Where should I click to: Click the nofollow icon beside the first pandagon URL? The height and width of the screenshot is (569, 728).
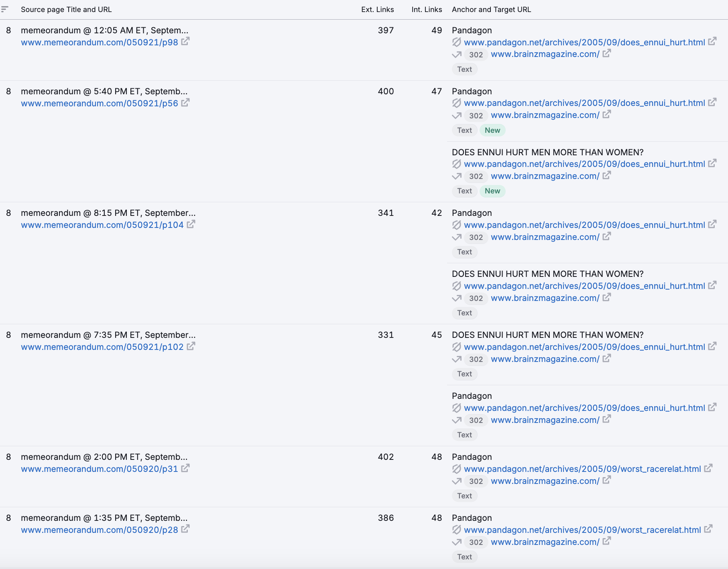[457, 42]
